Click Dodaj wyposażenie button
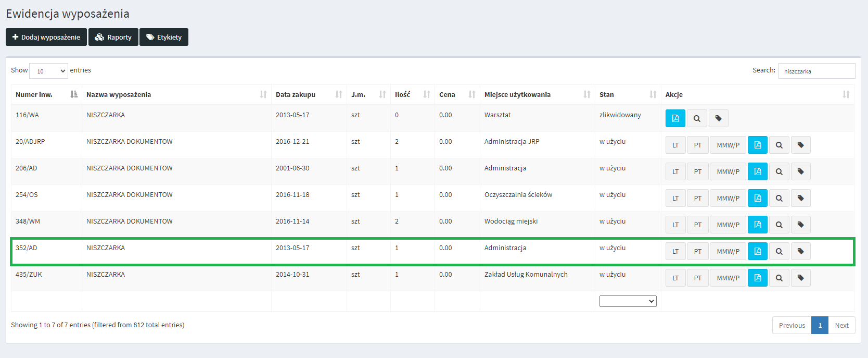This screenshot has width=868, height=358. (46, 37)
